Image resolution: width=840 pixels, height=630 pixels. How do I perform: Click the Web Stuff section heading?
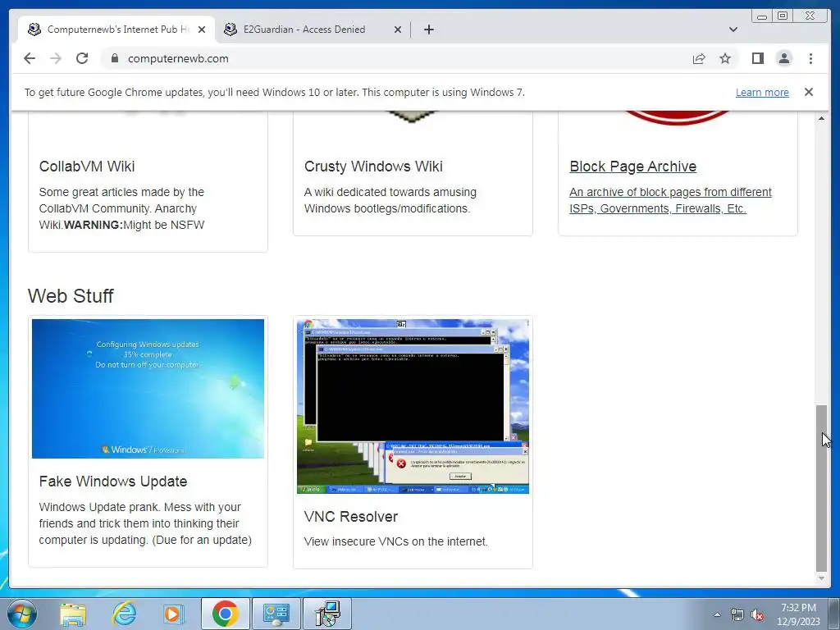click(71, 295)
